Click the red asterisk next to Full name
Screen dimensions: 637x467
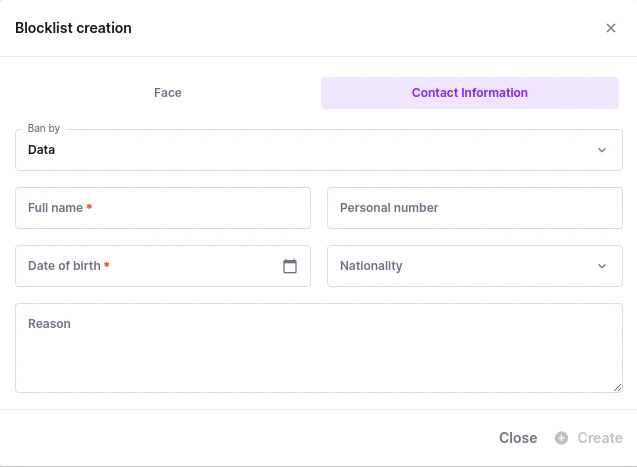[x=89, y=208]
